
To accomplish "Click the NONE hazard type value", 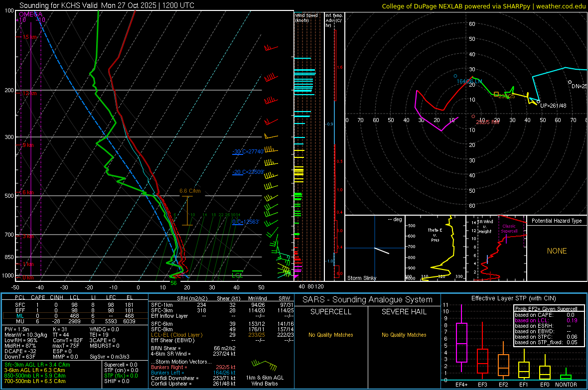I will tap(557, 251).
